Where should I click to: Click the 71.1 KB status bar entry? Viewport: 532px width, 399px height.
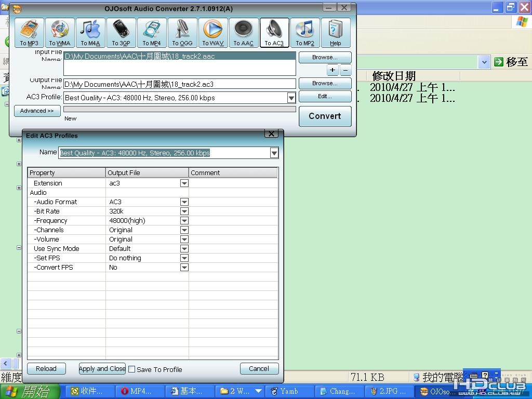pyautogui.click(x=367, y=377)
